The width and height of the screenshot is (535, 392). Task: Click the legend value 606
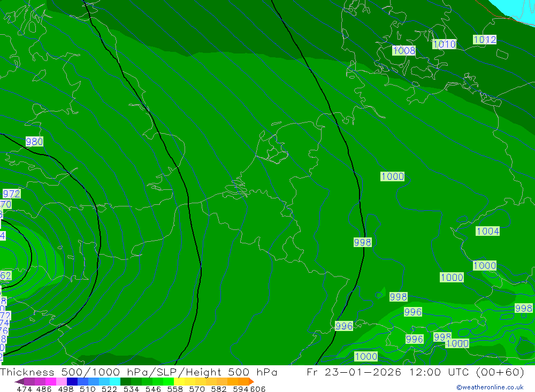pos(258,389)
